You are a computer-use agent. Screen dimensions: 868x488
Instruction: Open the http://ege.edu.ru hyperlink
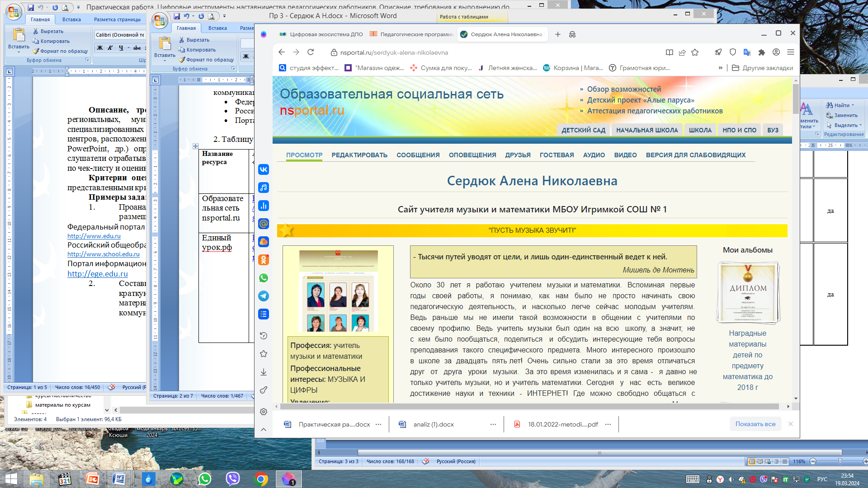[x=98, y=274]
